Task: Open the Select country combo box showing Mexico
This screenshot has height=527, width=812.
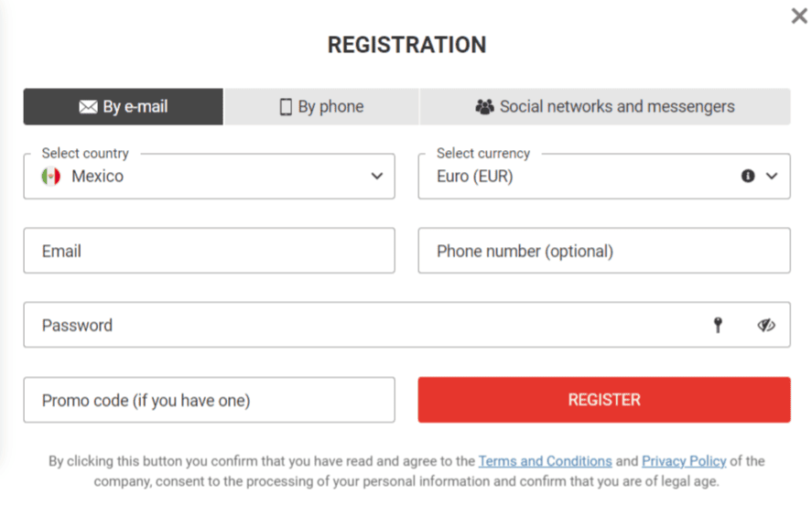Action: click(x=209, y=177)
